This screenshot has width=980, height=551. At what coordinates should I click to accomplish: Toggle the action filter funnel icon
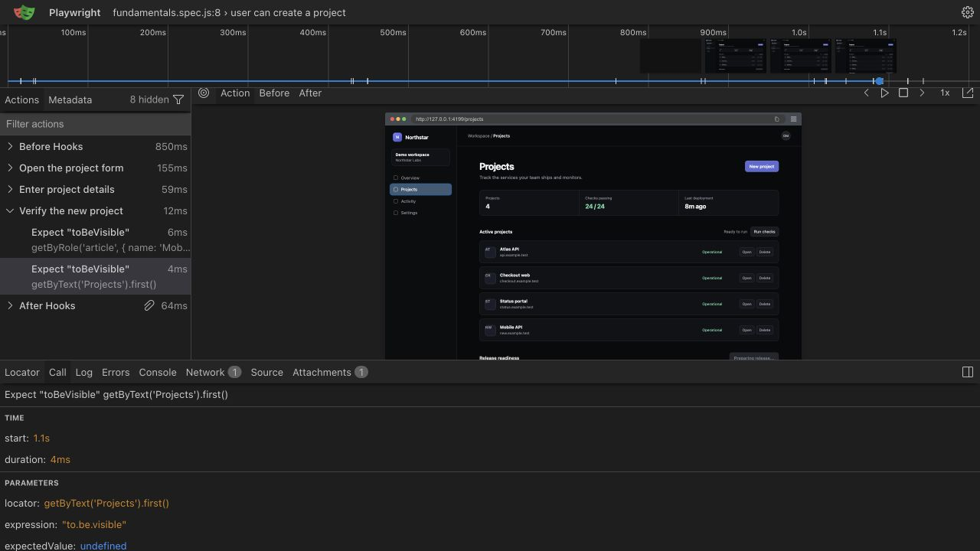pos(178,99)
